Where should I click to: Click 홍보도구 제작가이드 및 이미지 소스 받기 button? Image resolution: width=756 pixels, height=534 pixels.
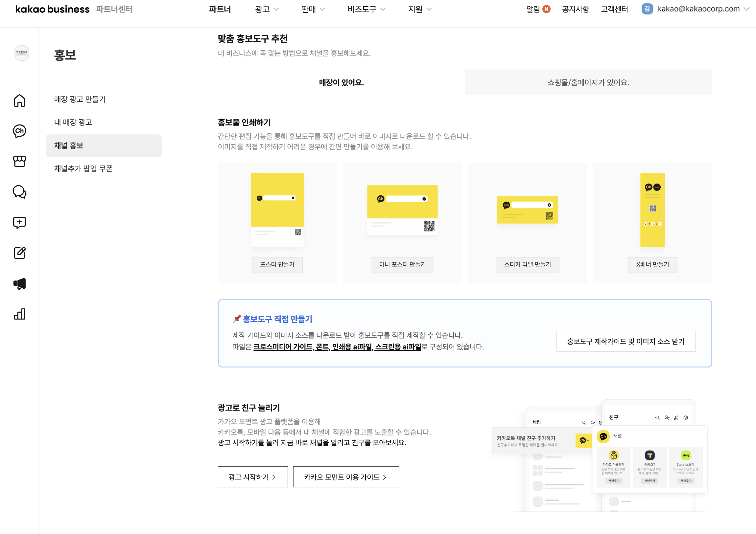click(x=625, y=341)
